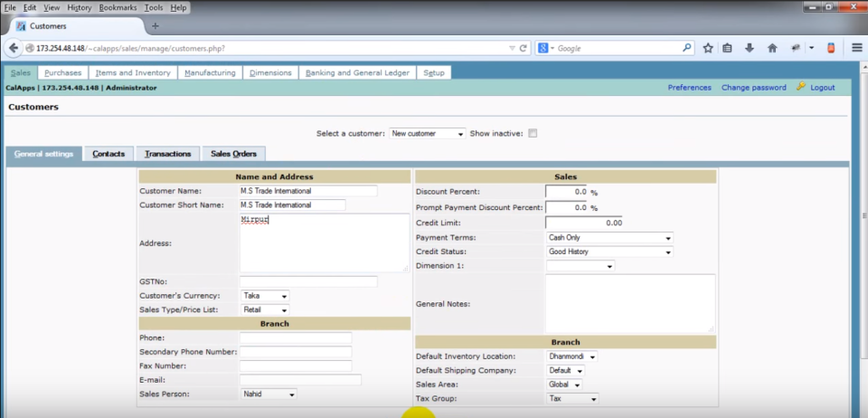
Task: Click the Secondary Phone Number field
Action: pyautogui.click(x=296, y=352)
